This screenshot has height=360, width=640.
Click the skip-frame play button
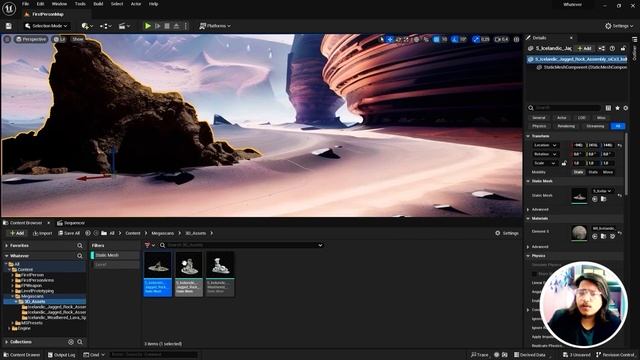[x=158, y=26]
